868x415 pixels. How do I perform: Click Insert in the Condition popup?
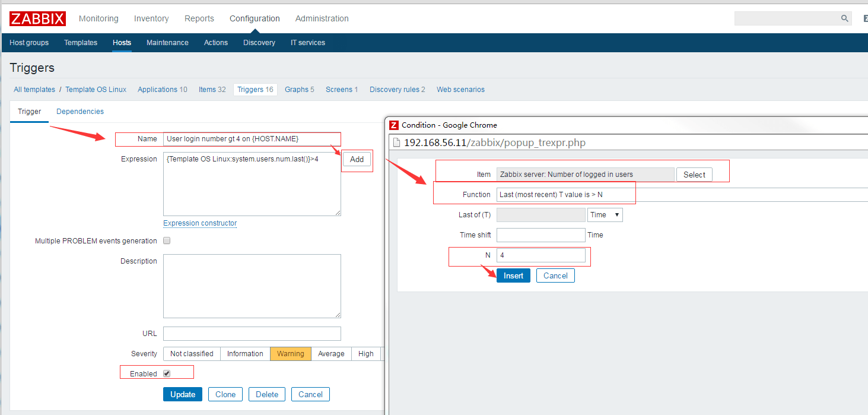click(513, 275)
